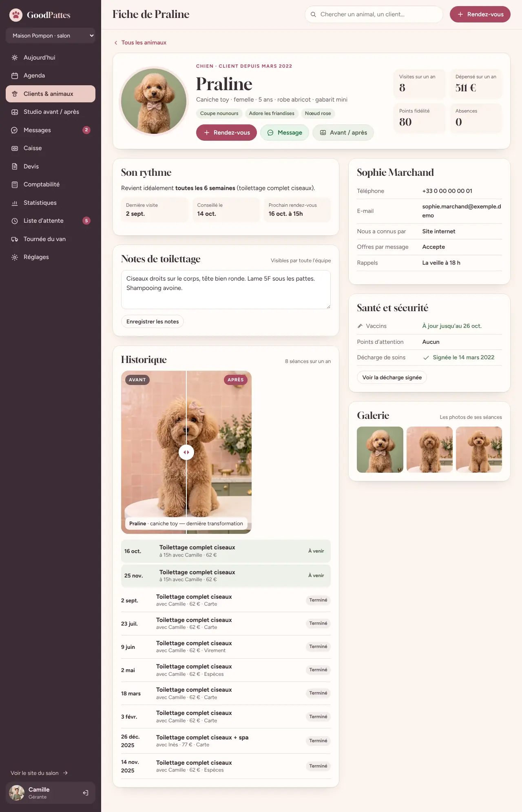Select the 25 nov. upcoming appointment row
The height and width of the screenshot is (812, 522).
(x=226, y=575)
